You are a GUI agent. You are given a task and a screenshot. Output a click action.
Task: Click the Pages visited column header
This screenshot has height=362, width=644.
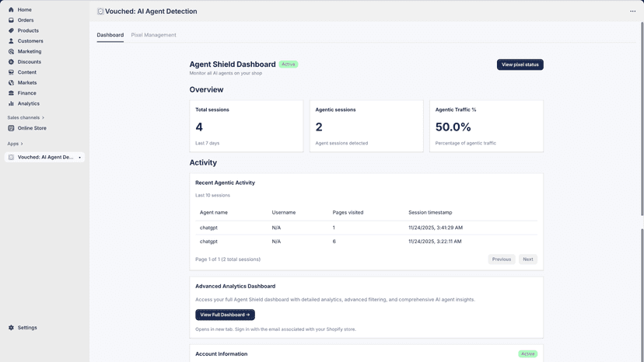(x=348, y=213)
